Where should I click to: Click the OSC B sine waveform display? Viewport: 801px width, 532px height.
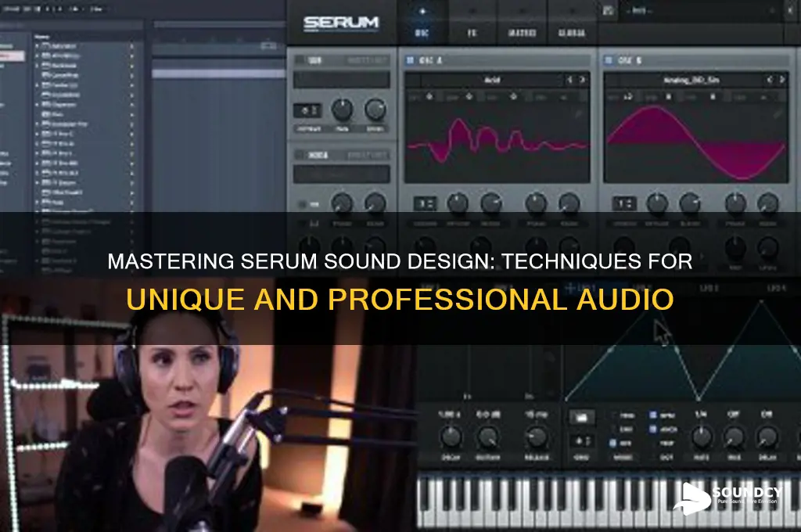695,142
